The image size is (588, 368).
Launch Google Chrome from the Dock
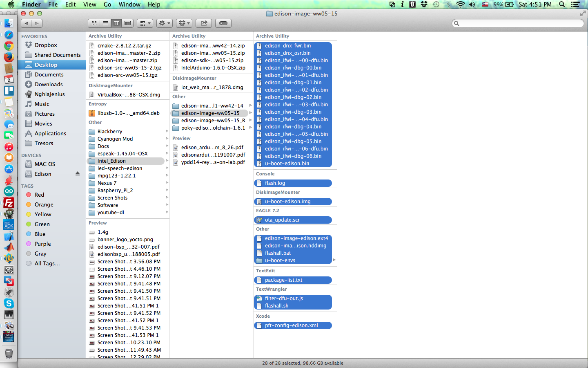pyautogui.click(x=9, y=46)
